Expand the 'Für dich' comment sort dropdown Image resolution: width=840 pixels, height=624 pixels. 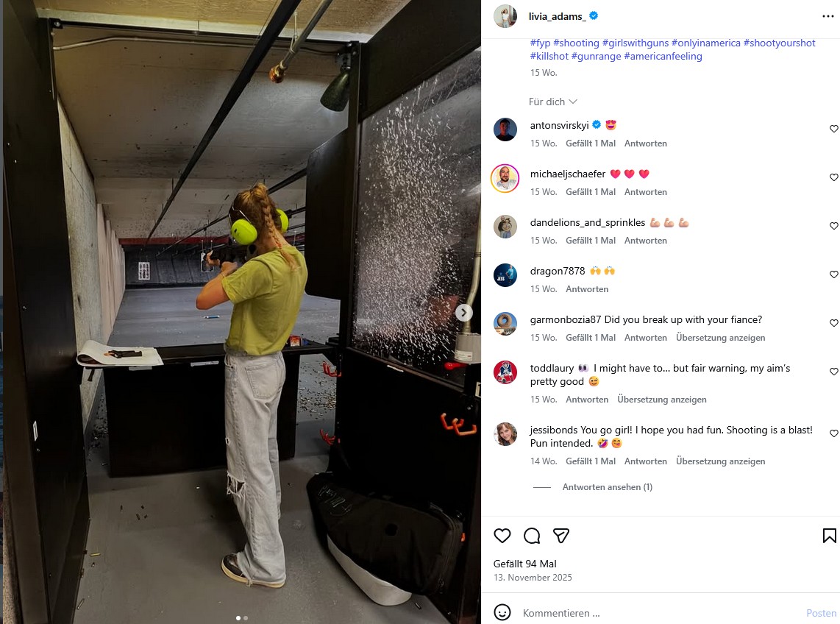(x=553, y=102)
